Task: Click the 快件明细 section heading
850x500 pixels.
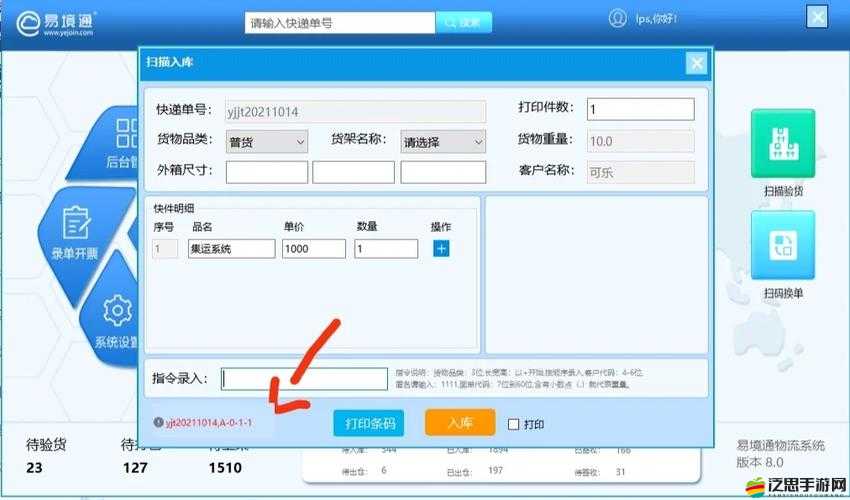Action: (x=173, y=208)
